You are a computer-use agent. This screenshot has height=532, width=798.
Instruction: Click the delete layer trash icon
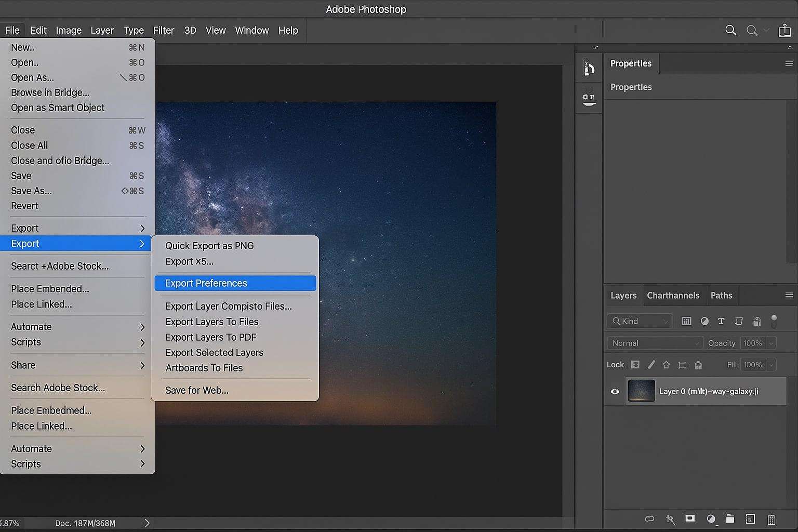pos(772,519)
